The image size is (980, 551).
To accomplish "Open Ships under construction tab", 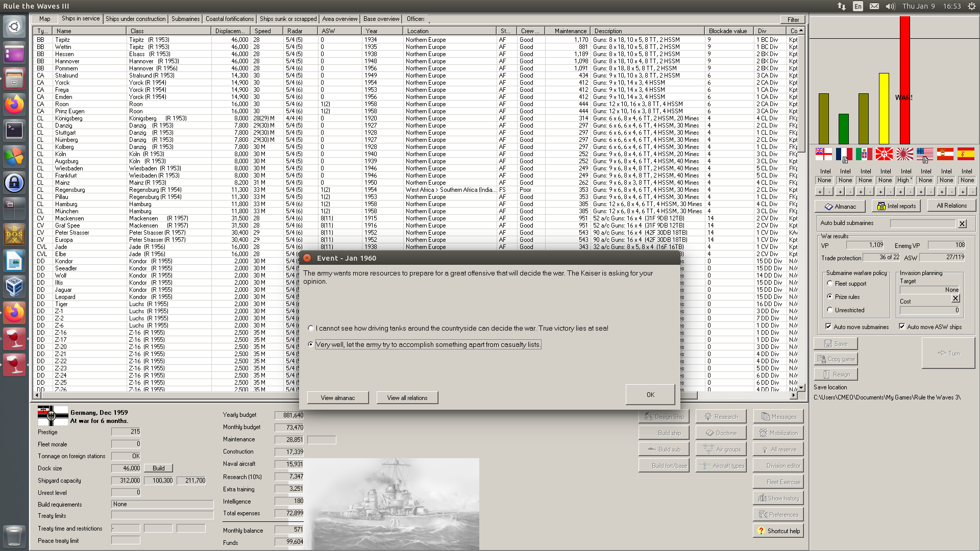I will (x=136, y=19).
